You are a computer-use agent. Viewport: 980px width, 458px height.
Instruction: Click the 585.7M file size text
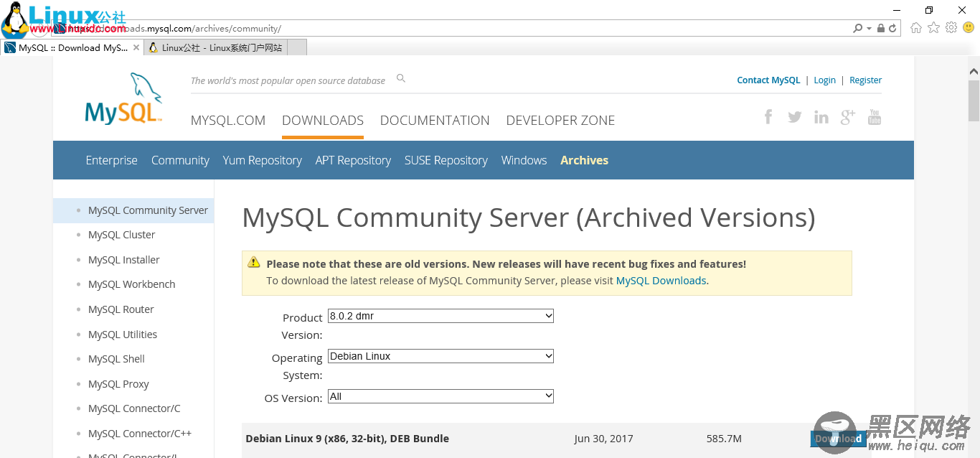723,439
